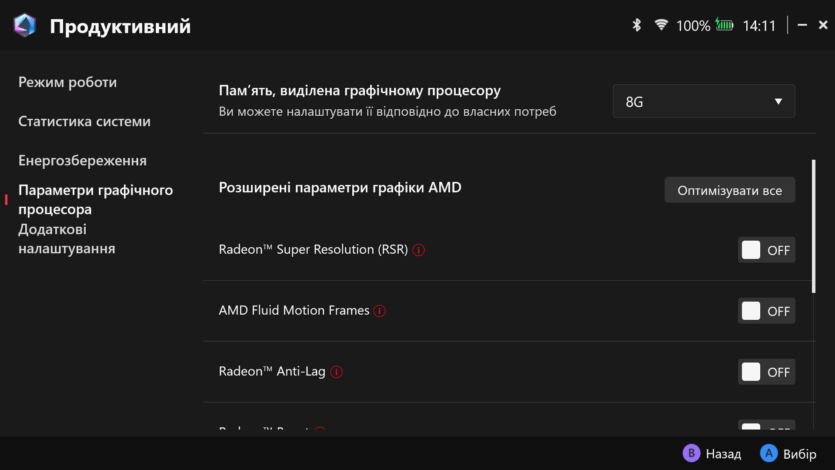Click the battery charge icon
The height and width of the screenshot is (470, 835).
click(x=724, y=25)
